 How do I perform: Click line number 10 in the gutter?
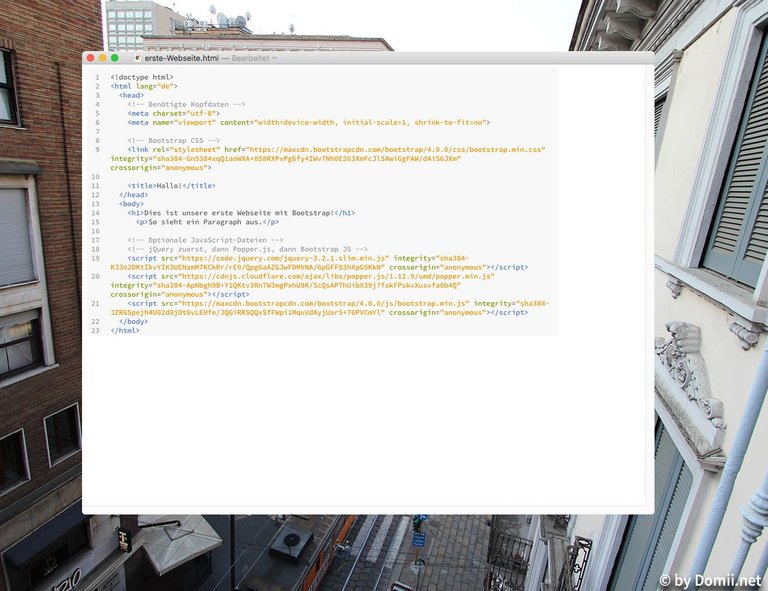click(95, 177)
